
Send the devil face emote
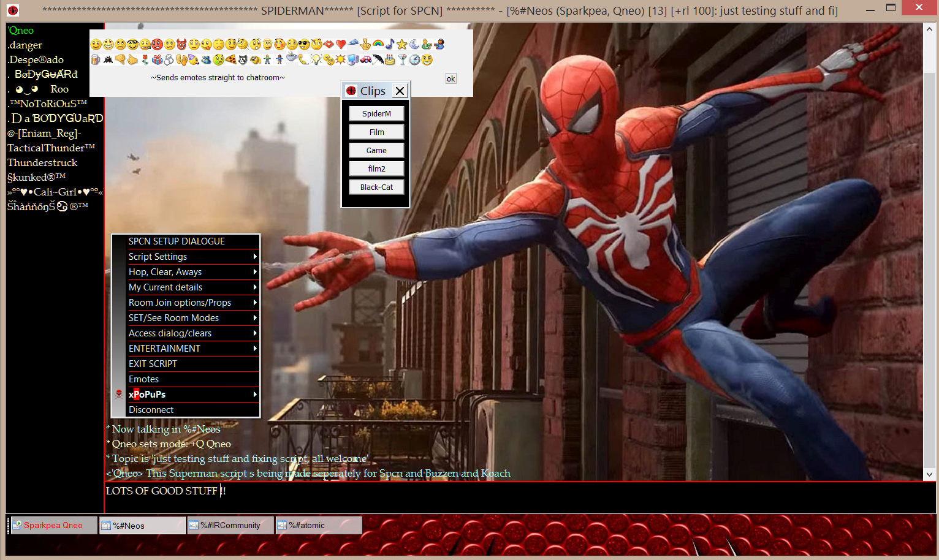coord(181,44)
